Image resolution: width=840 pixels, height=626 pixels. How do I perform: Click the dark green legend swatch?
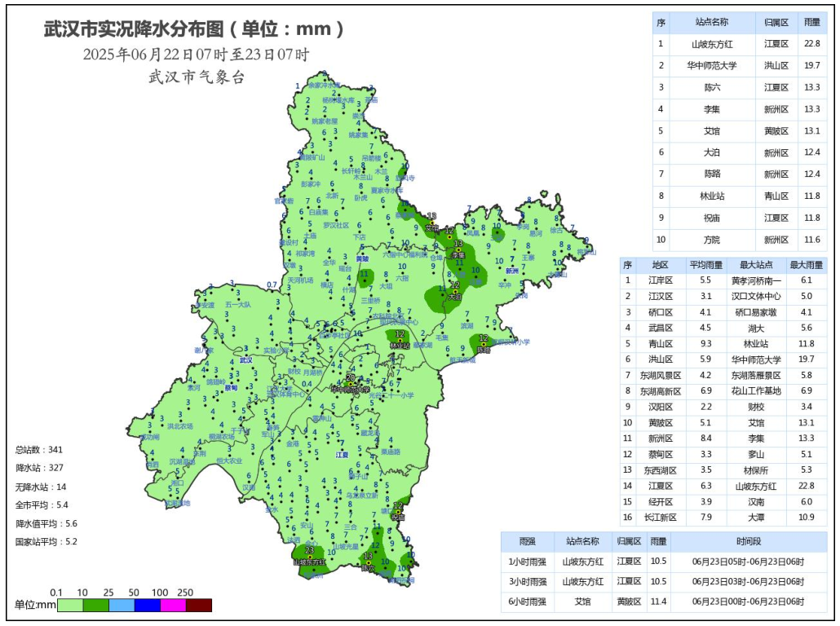click(x=99, y=605)
